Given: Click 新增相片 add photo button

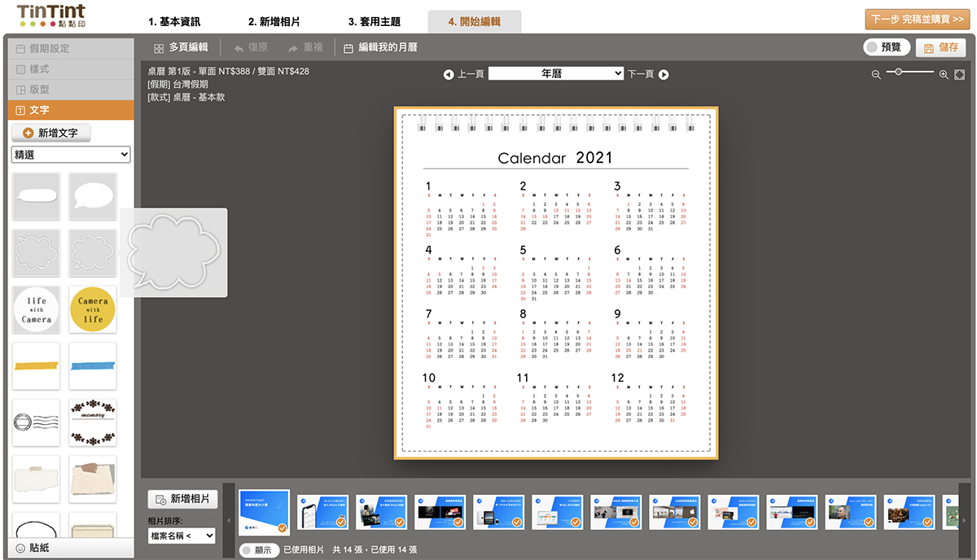Looking at the screenshot, I should [x=182, y=499].
